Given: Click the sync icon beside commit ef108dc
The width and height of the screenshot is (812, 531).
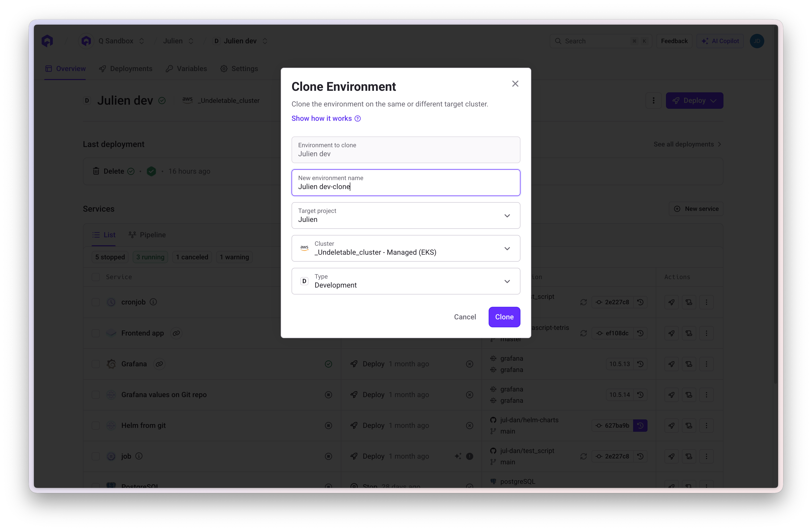Looking at the screenshot, I should pos(583,333).
